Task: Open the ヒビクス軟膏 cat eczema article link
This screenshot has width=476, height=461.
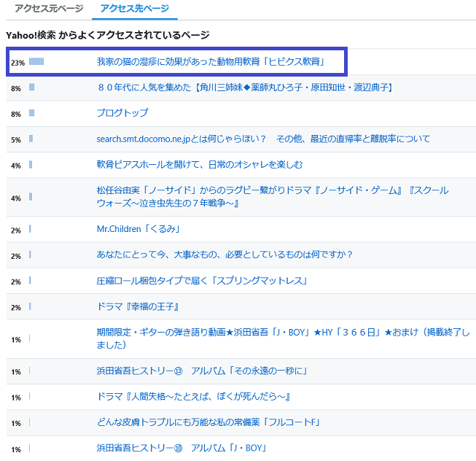Action: tap(211, 62)
